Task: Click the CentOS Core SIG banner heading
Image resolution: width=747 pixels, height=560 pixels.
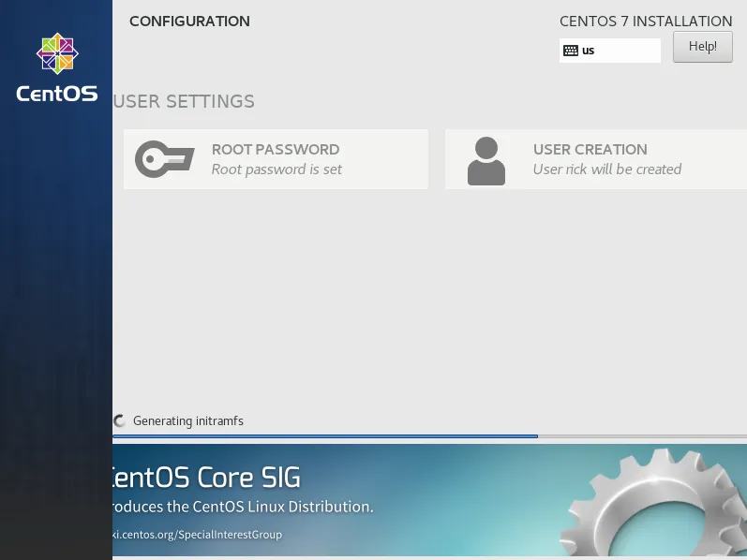Action: pyautogui.click(x=206, y=478)
